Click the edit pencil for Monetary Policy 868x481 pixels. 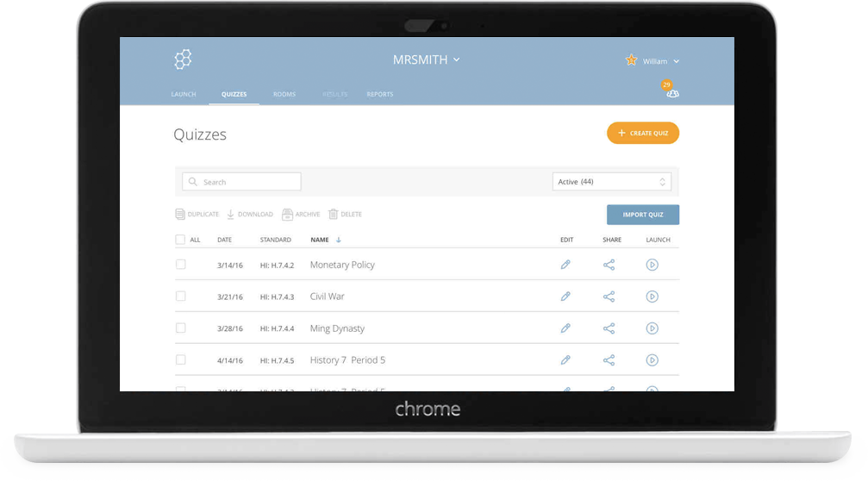pyautogui.click(x=565, y=265)
